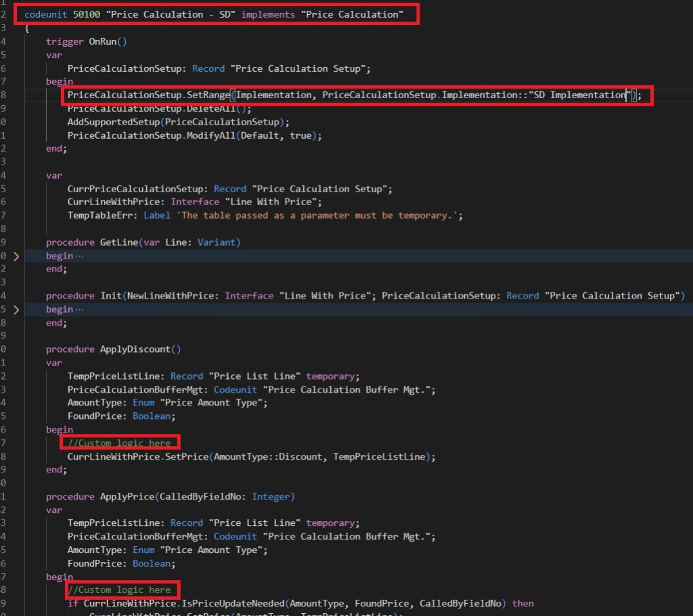Click the fold ellipsis after Init's begin
The height and width of the screenshot is (616, 693).
click(80, 309)
